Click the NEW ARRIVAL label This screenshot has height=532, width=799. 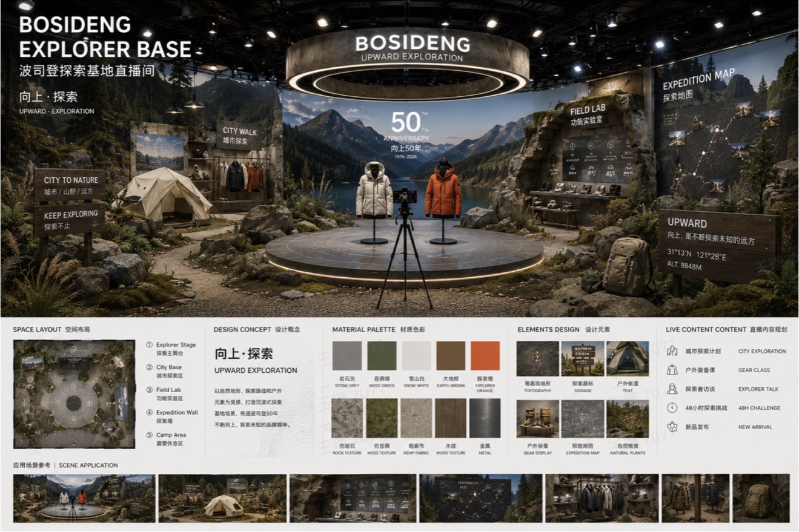click(755, 427)
